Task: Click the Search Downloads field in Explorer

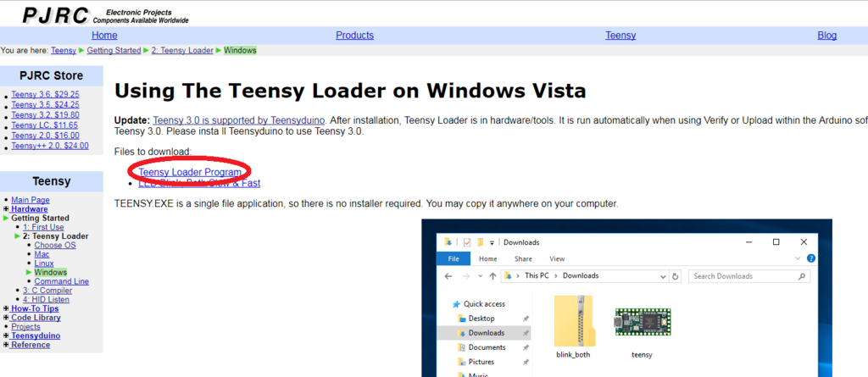Action: coord(749,275)
